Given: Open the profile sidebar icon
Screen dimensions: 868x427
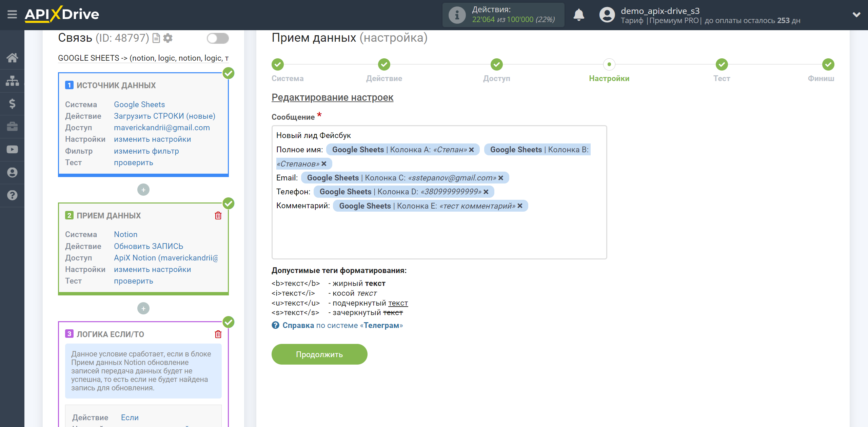Looking at the screenshot, I should pos(12,173).
